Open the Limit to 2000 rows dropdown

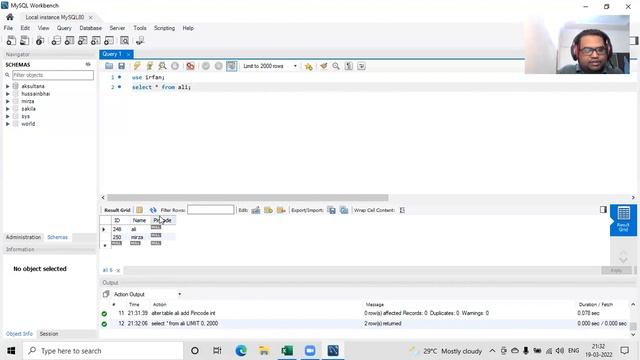pyautogui.click(x=270, y=66)
